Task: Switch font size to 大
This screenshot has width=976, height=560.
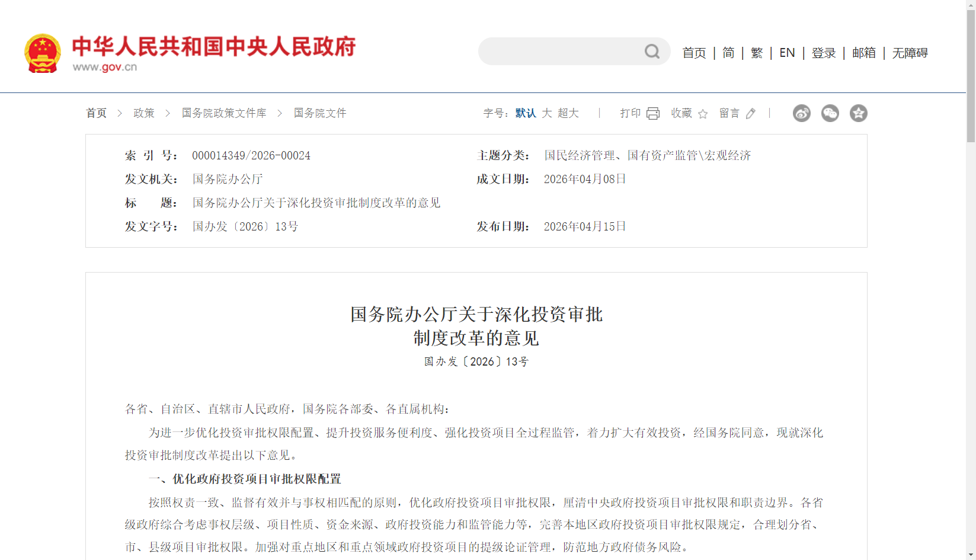Action: point(547,113)
